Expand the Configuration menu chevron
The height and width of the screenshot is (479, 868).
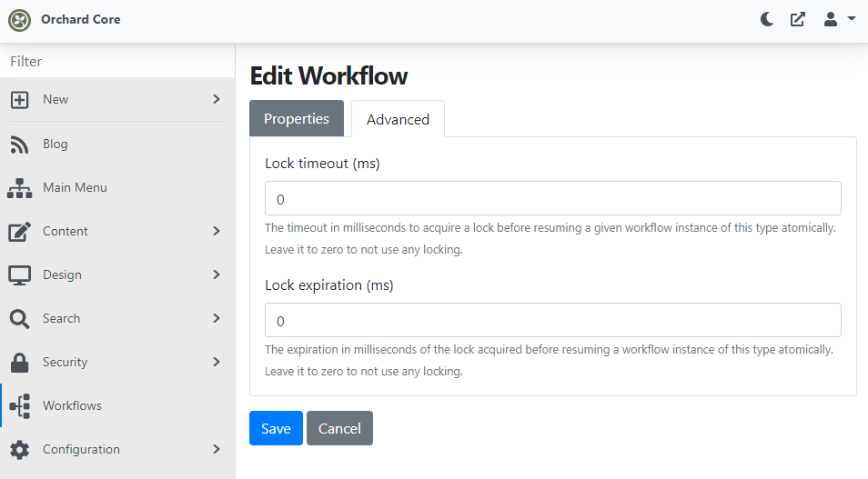point(217,449)
